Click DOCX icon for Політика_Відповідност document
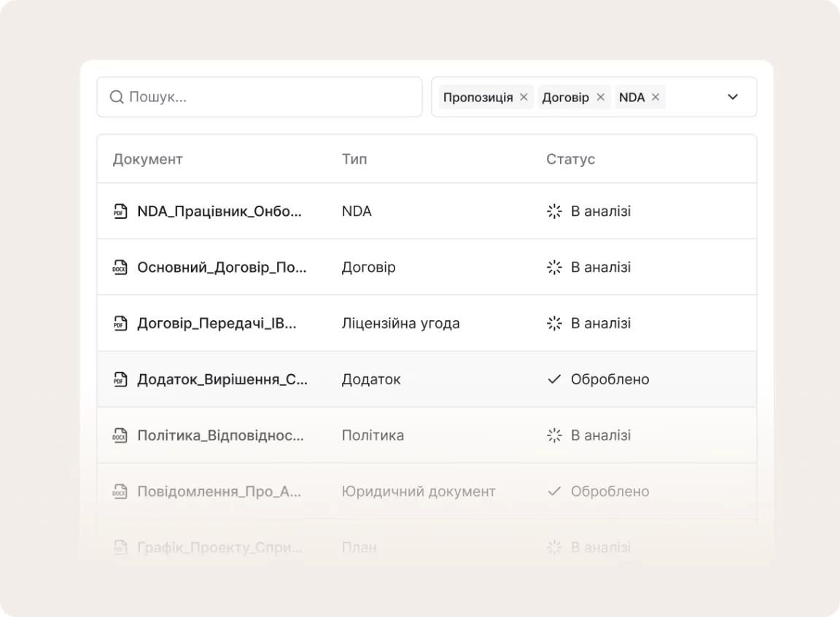840x617 pixels. [x=120, y=435]
